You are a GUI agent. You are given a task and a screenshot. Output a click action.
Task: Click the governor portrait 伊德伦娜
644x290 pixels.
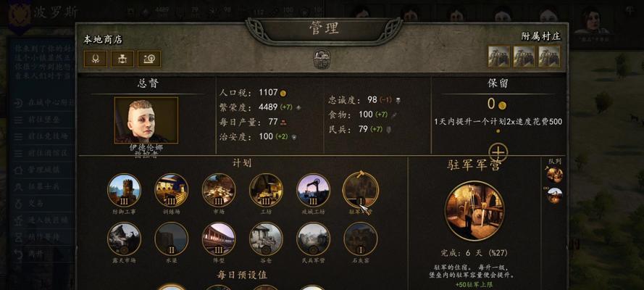point(146,120)
